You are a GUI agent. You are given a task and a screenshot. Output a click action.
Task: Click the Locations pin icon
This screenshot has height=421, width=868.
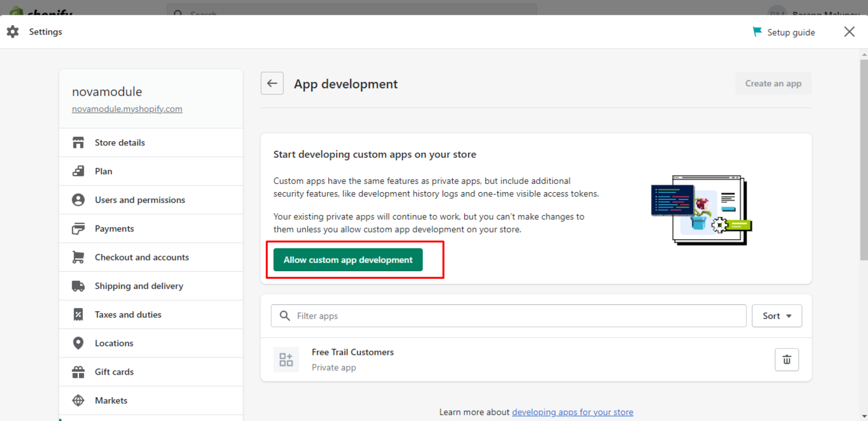78,343
